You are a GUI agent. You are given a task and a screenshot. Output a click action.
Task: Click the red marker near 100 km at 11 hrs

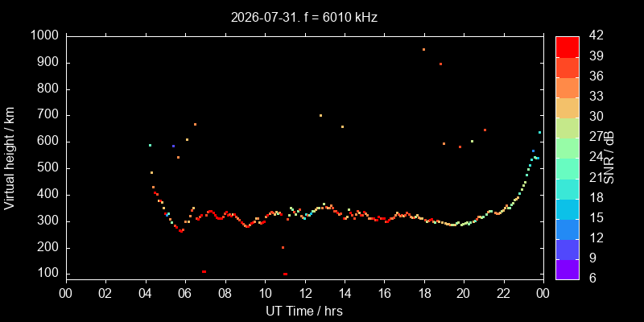[x=285, y=274]
